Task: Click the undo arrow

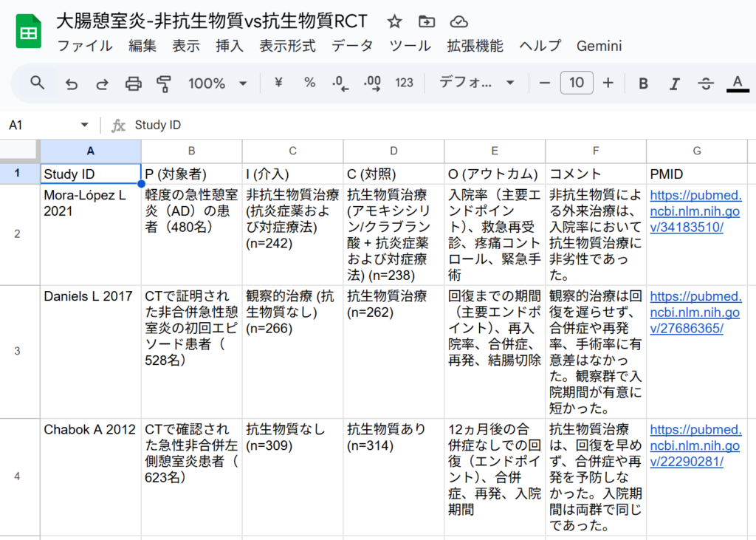Action: pyautogui.click(x=72, y=83)
